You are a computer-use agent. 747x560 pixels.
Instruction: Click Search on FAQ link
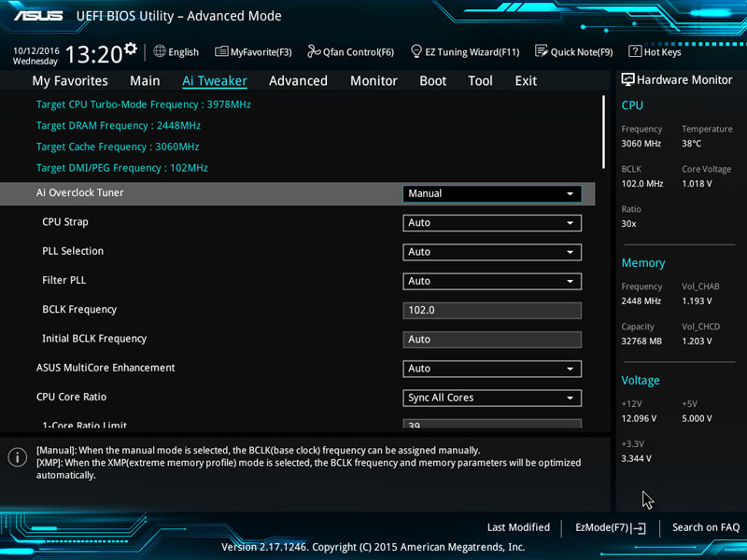tap(705, 527)
